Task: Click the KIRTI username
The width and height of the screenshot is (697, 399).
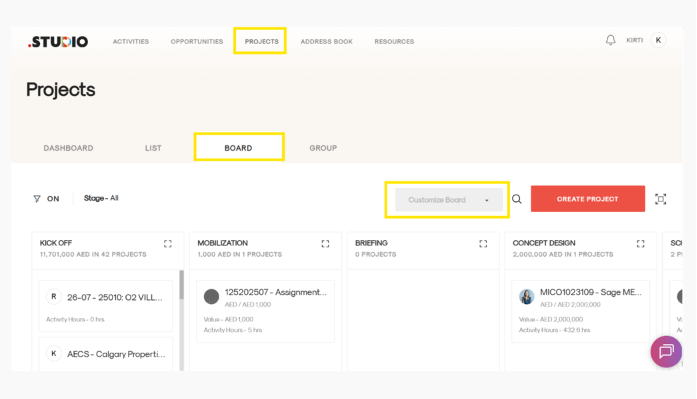Action: (635, 40)
